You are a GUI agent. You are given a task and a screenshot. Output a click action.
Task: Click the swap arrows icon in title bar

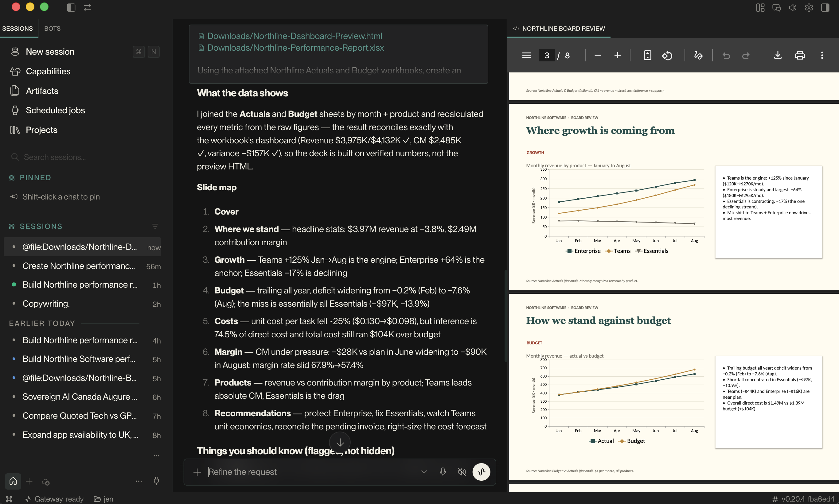click(88, 7)
